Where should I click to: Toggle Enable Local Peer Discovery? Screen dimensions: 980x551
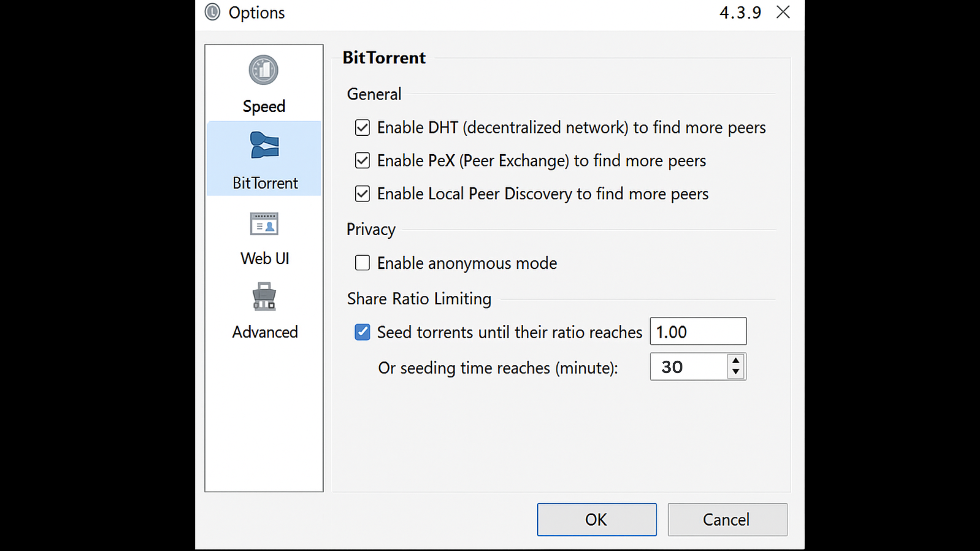pyautogui.click(x=362, y=194)
